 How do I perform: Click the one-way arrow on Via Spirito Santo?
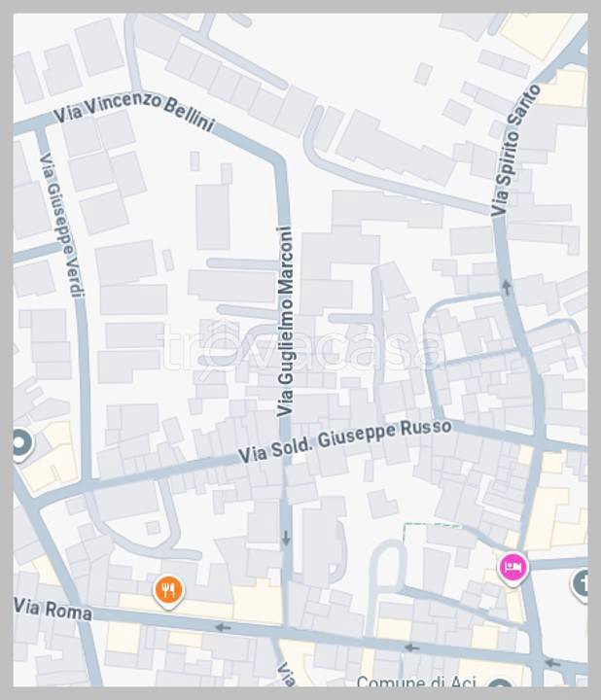click(506, 288)
